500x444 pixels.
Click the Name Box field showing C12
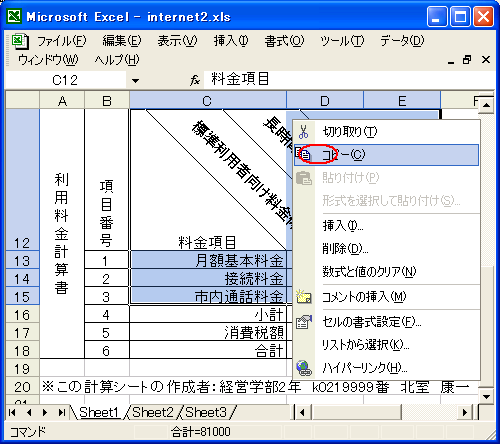coord(65,80)
